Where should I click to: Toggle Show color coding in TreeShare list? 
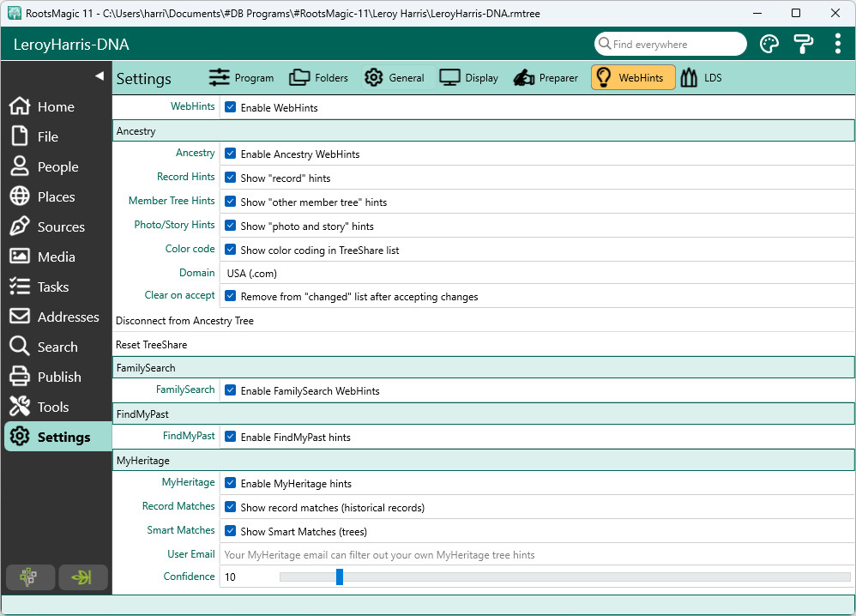(x=231, y=251)
